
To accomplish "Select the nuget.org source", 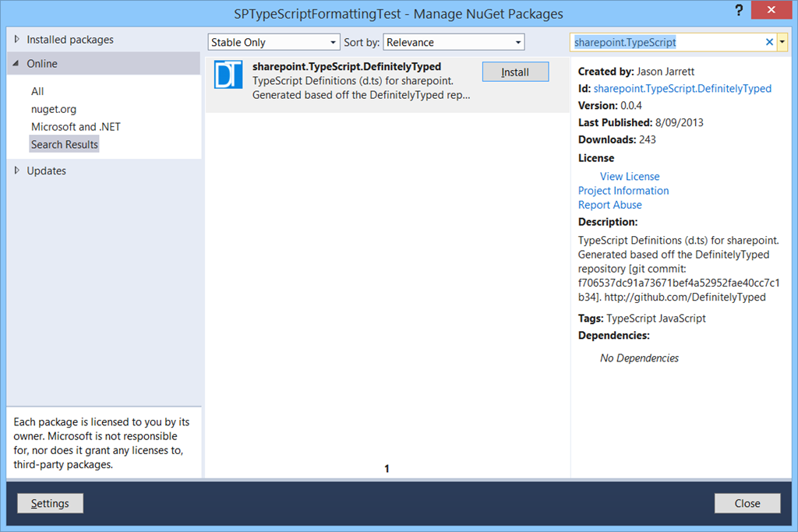I will (x=54, y=109).
